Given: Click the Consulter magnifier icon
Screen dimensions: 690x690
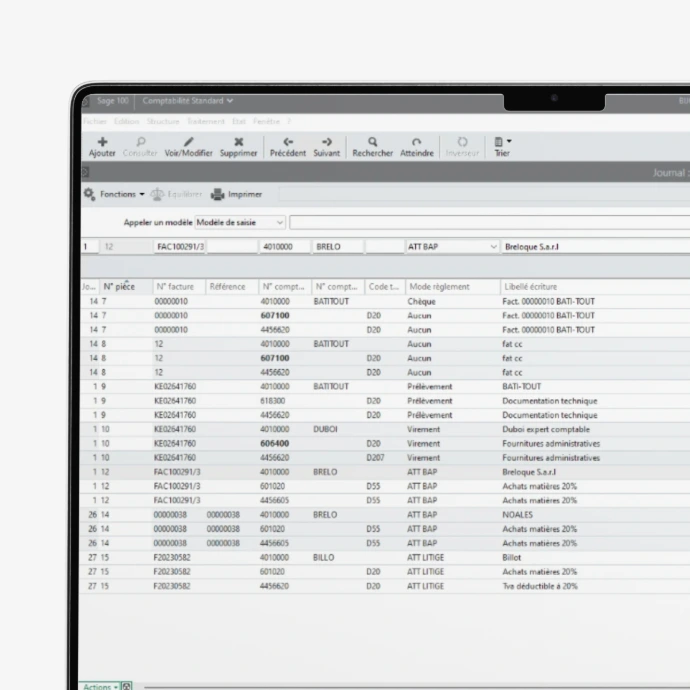Looking at the screenshot, I should coord(140,142).
